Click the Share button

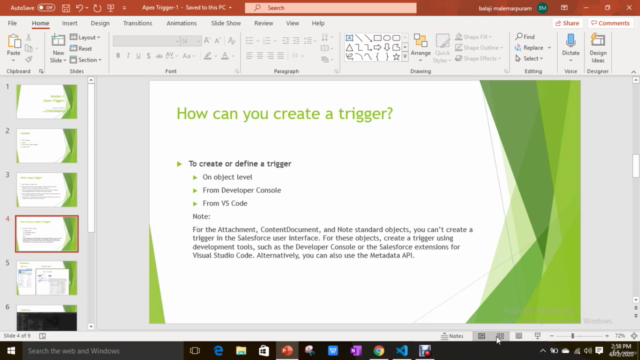567,23
